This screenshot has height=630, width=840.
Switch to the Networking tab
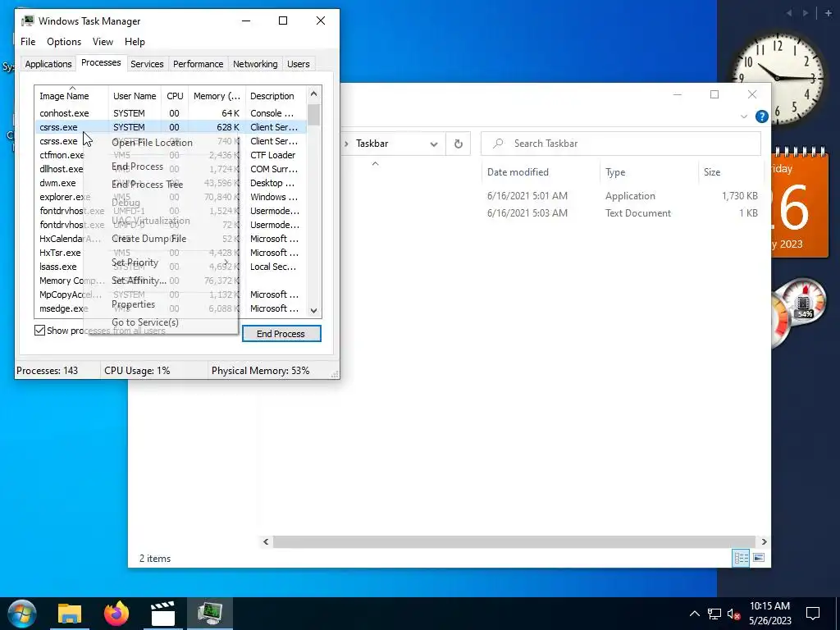click(x=255, y=64)
